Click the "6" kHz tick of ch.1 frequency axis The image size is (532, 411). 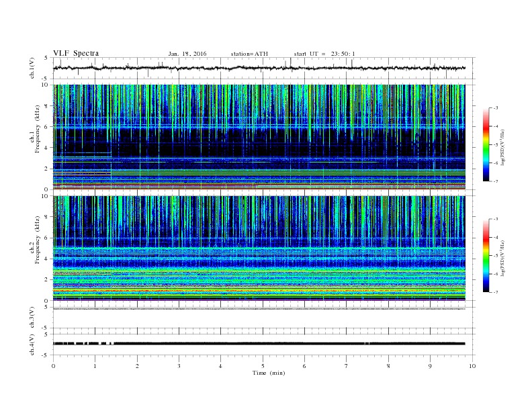46,127
